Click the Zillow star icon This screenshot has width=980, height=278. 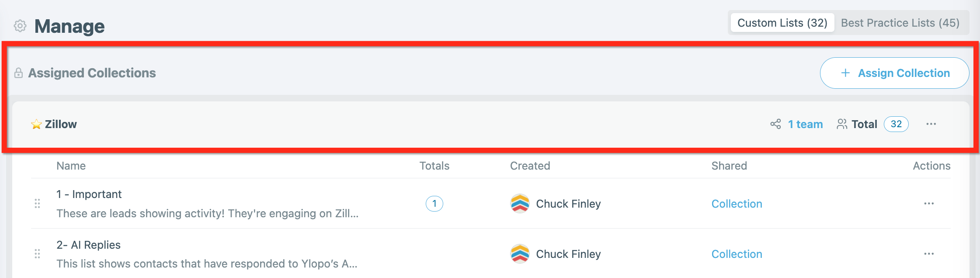(36, 125)
